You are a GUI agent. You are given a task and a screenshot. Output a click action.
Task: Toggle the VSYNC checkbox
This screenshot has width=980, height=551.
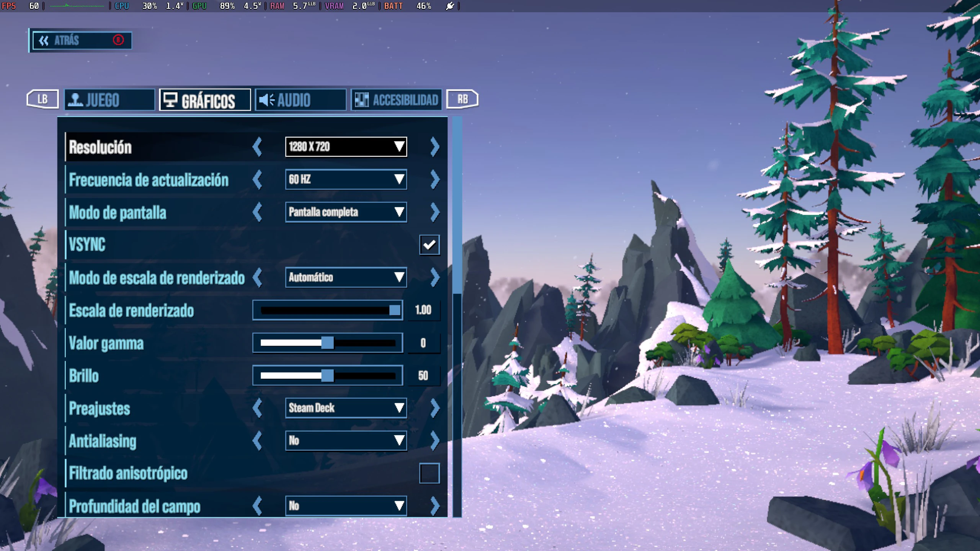click(x=430, y=245)
